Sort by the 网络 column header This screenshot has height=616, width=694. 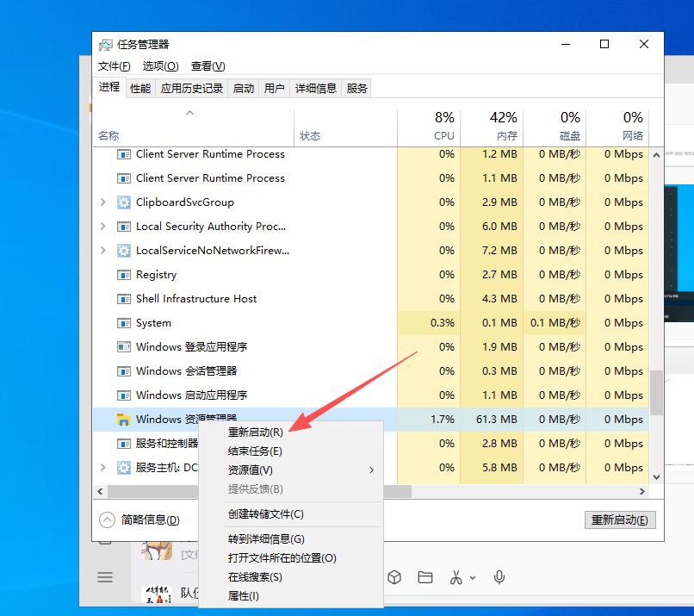coord(617,128)
